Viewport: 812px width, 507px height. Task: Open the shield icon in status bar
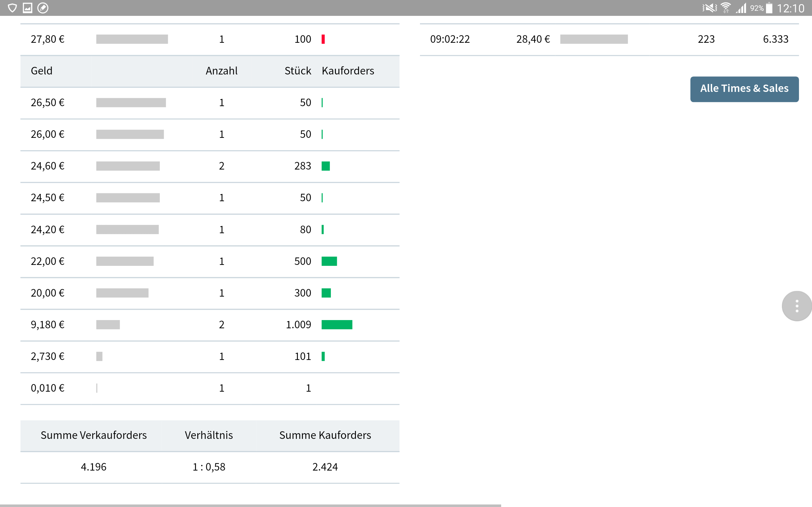[12, 8]
